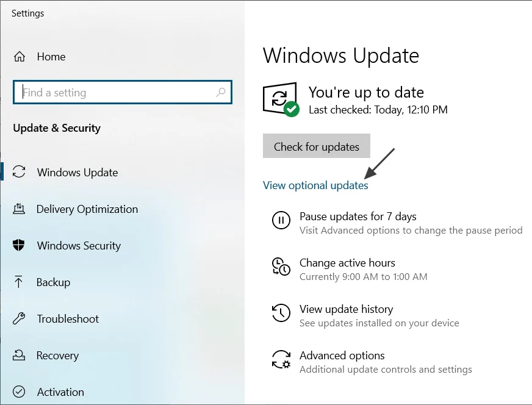
Task: Focus the Find a setting search box
Action: pyautogui.click(x=116, y=93)
